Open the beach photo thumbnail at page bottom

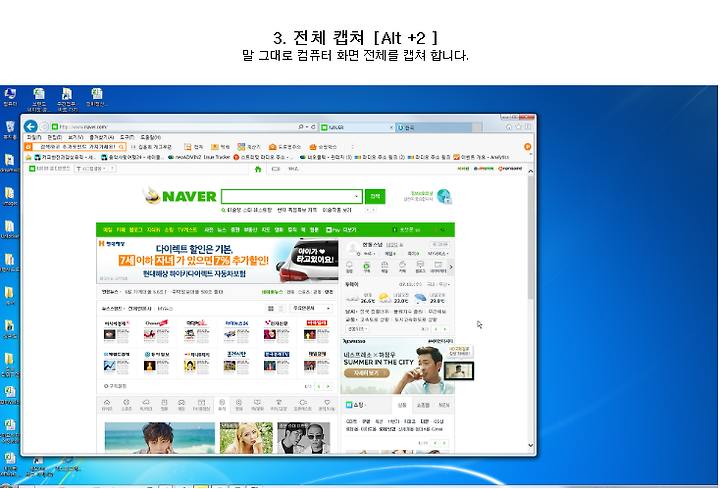click(x=160, y=438)
